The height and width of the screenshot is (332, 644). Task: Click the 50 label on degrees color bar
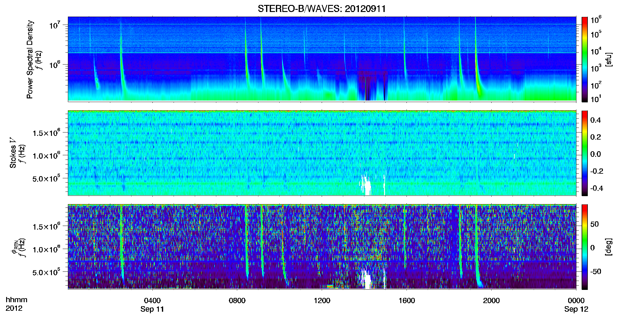point(595,224)
